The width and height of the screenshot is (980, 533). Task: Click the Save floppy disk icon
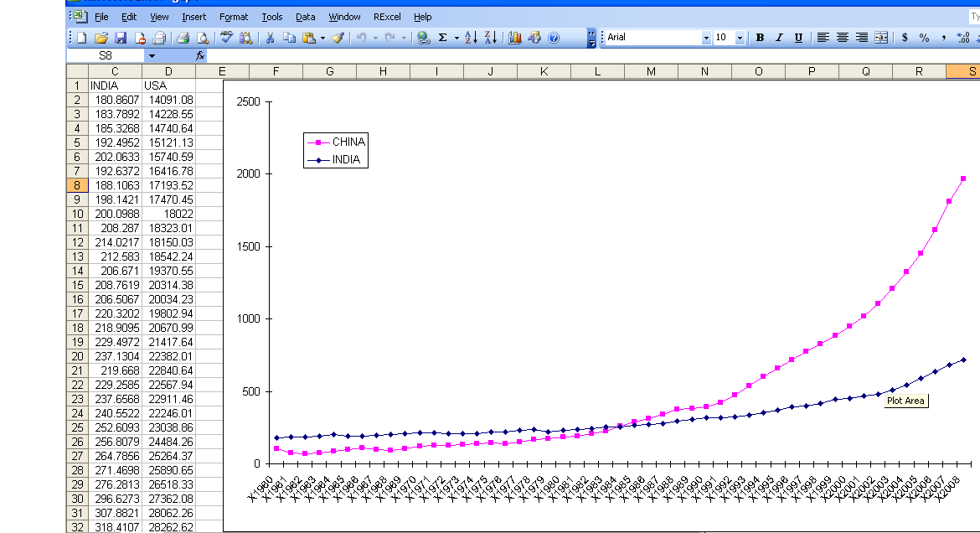click(121, 38)
